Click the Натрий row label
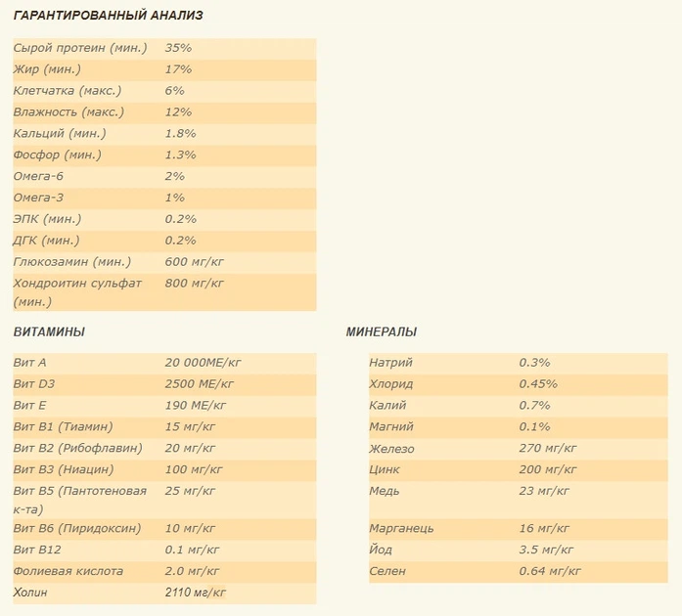The image size is (682, 616). [390, 363]
